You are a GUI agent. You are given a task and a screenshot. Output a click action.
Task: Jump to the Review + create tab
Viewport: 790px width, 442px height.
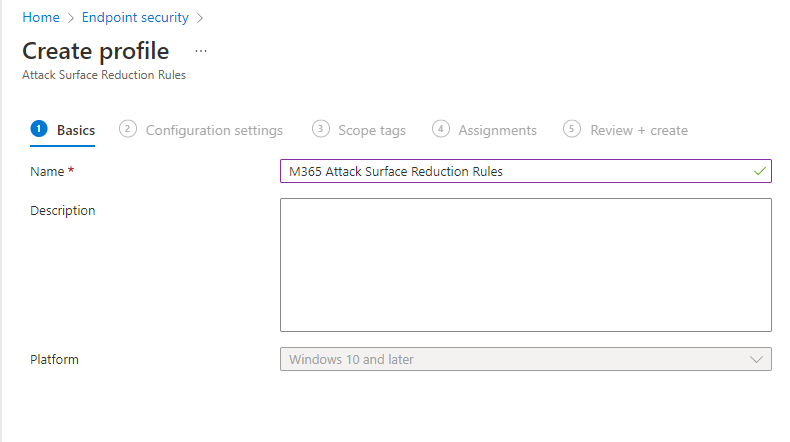[x=639, y=130]
